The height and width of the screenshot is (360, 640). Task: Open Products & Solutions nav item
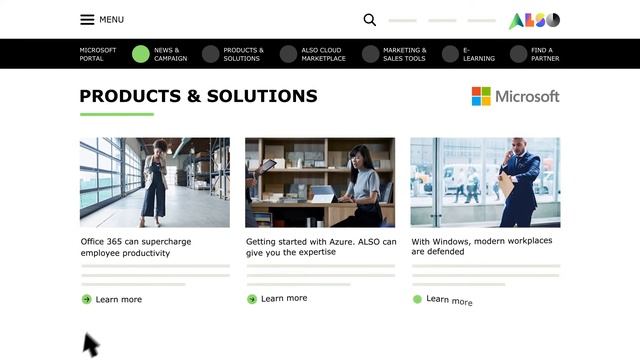click(243, 54)
